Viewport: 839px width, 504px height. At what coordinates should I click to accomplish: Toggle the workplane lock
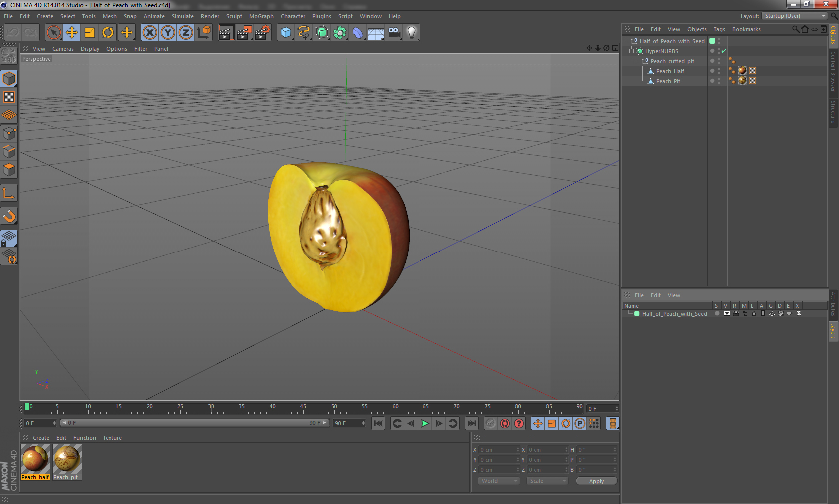(x=9, y=239)
